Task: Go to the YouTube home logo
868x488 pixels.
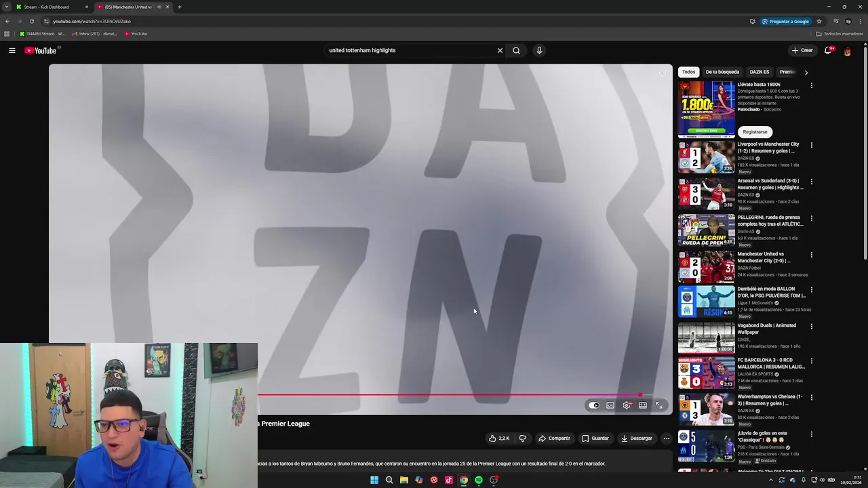Action: tap(41, 50)
